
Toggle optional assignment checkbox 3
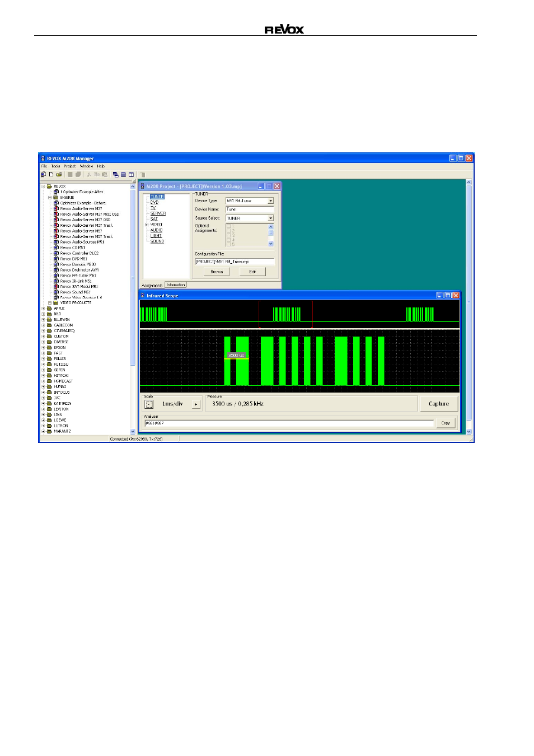tap(228, 235)
